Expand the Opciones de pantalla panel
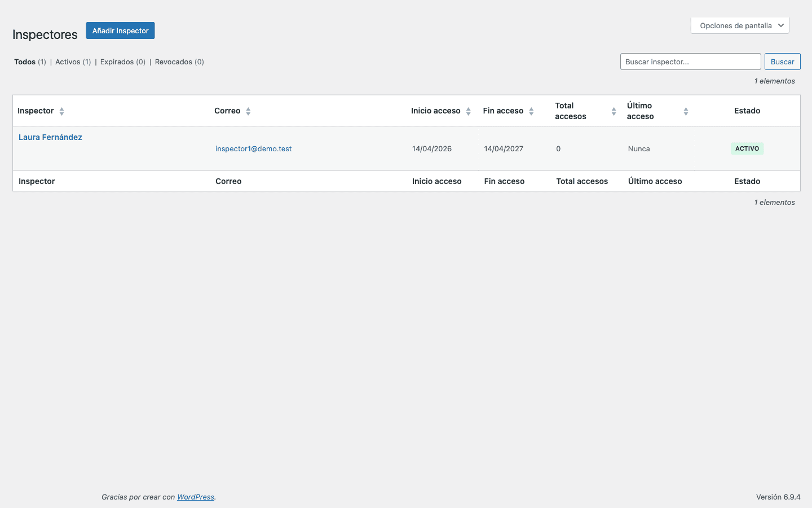Viewport: 812px width, 508px height. (x=740, y=25)
